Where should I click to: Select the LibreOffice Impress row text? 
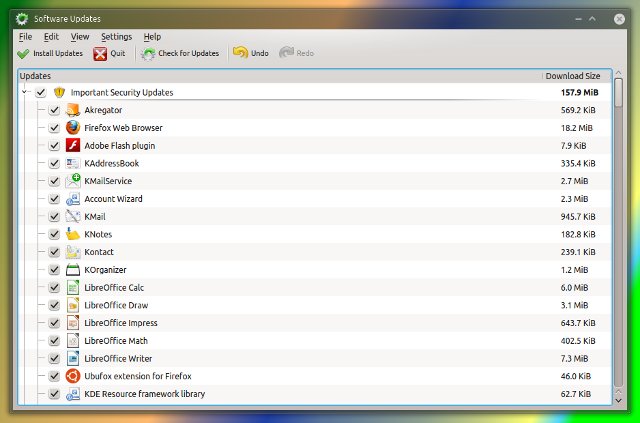[121, 323]
